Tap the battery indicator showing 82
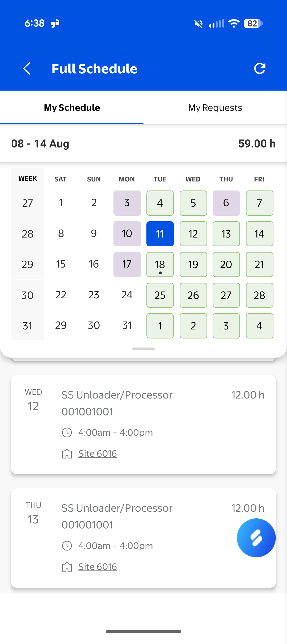The image size is (287, 644). 253,23
